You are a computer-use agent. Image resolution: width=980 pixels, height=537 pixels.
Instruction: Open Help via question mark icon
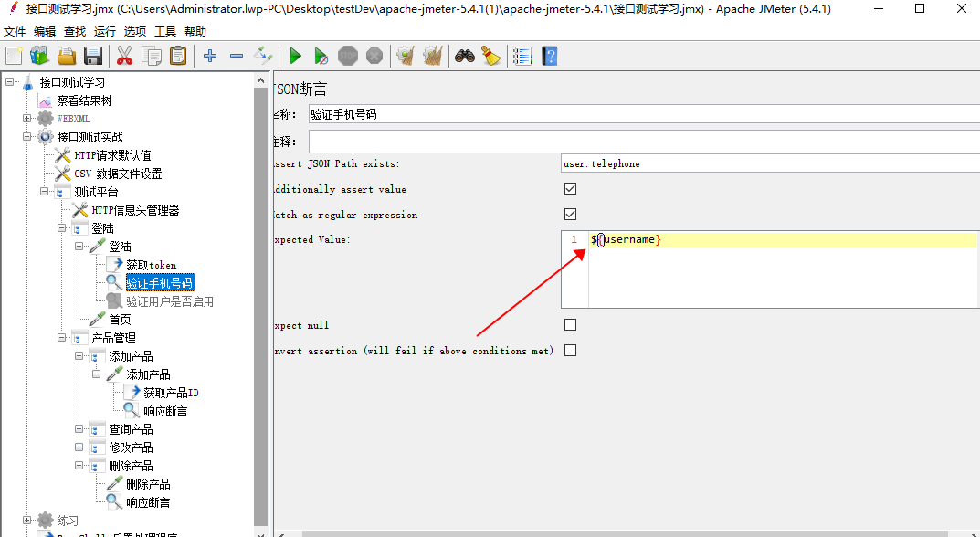550,57
